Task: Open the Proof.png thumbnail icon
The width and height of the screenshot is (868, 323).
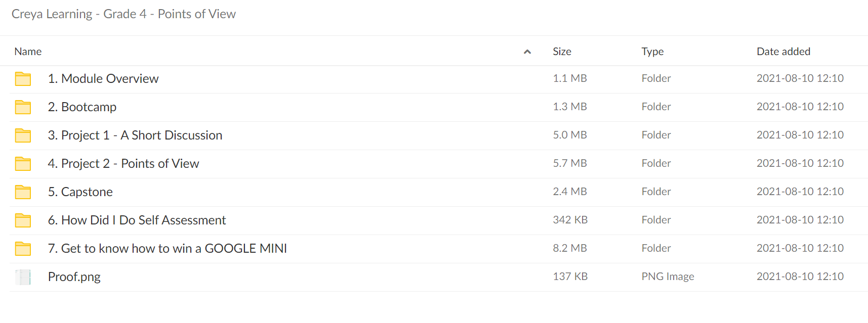Action: 23,277
